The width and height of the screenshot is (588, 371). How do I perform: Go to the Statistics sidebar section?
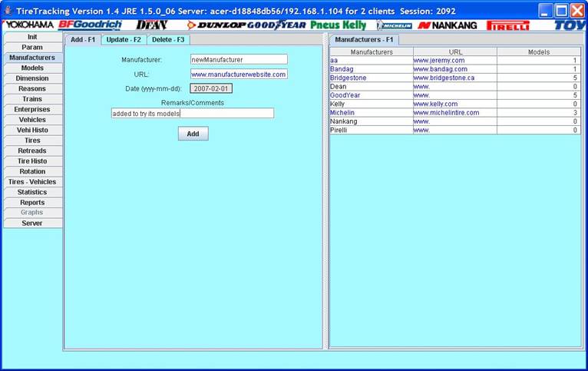[32, 192]
